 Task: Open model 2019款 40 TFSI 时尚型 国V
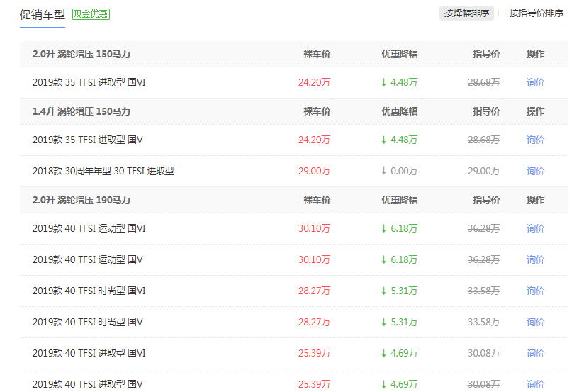point(87,322)
